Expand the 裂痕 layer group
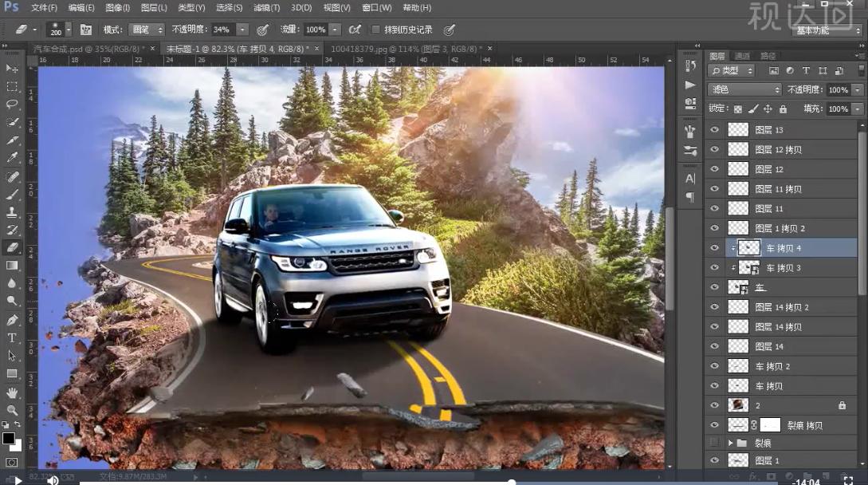Viewport: 868px width, 485px height. [x=730, y=443]
